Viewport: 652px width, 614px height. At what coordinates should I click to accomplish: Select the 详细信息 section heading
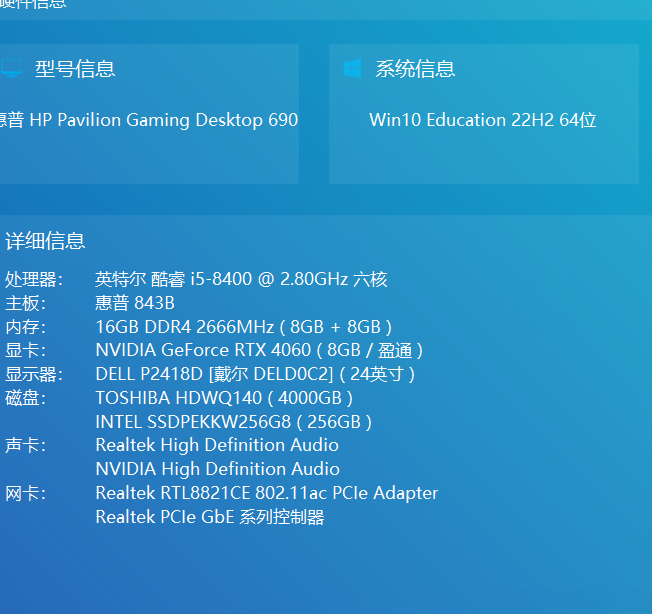tap(45, 241)
